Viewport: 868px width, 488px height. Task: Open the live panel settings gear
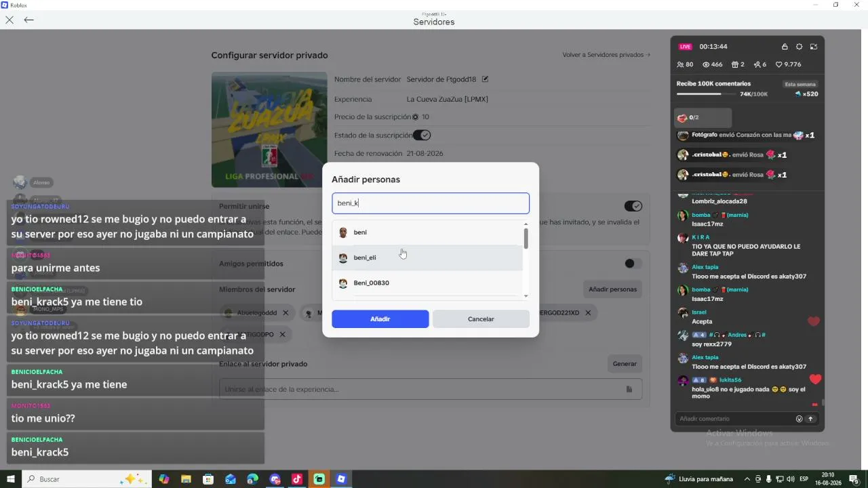[x=800, y=47]
